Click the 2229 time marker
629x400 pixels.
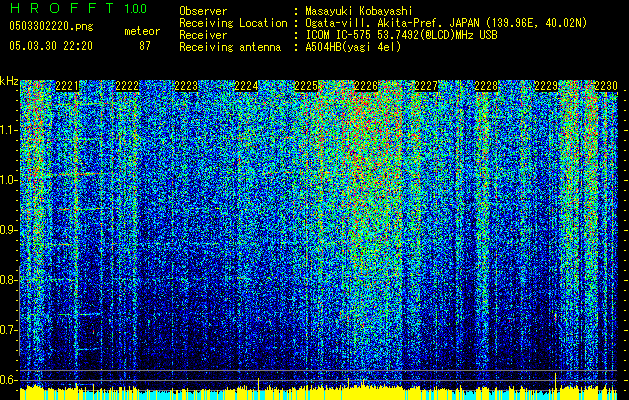click(x=546, y=86)
